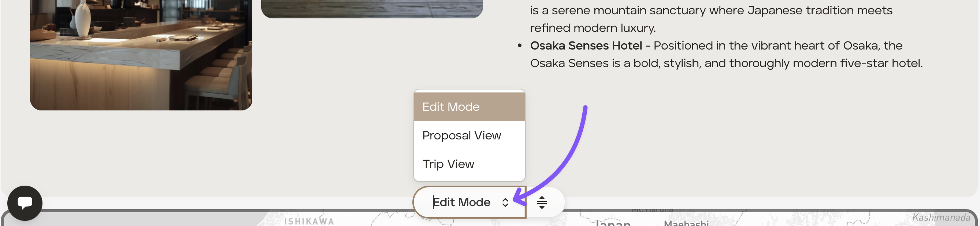Click the cropped image next to restaurant photo
Image resolution: width=980 pixels, height=226 pixels.
point(372,9)
